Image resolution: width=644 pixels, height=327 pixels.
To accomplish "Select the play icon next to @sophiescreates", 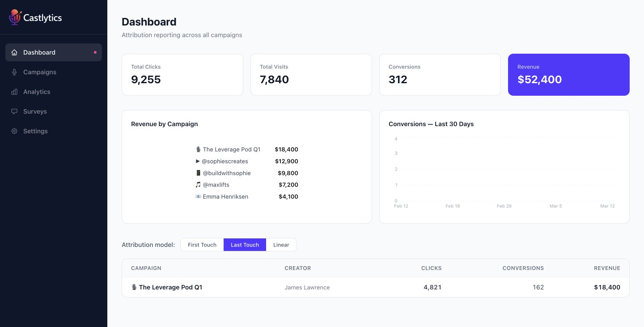I will click(x=198, y=161).
